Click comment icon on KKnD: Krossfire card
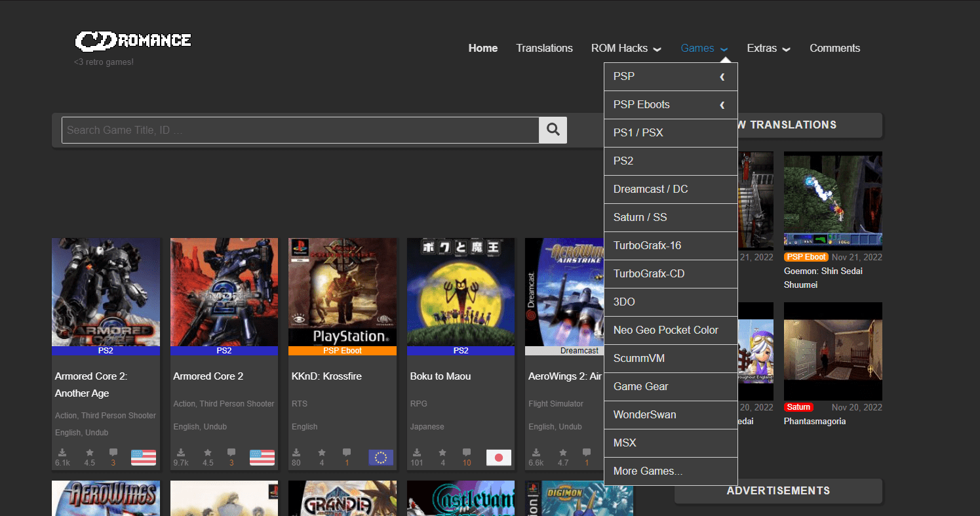The width and height of the screenshot is (980, 516). click(x=347, y=452)
